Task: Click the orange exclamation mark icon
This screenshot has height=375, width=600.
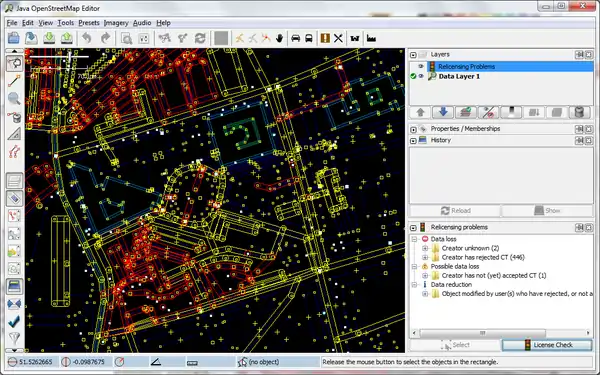Action: [325, 38]
